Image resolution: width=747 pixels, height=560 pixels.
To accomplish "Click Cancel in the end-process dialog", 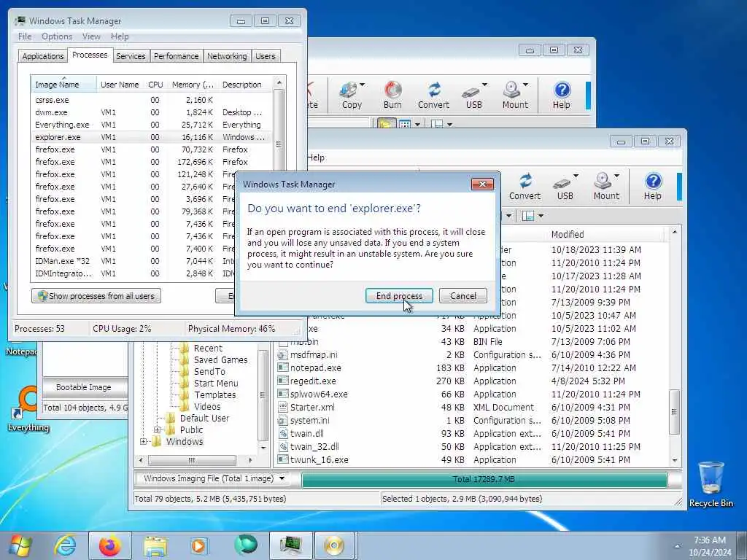I will (x=463, y=296).
